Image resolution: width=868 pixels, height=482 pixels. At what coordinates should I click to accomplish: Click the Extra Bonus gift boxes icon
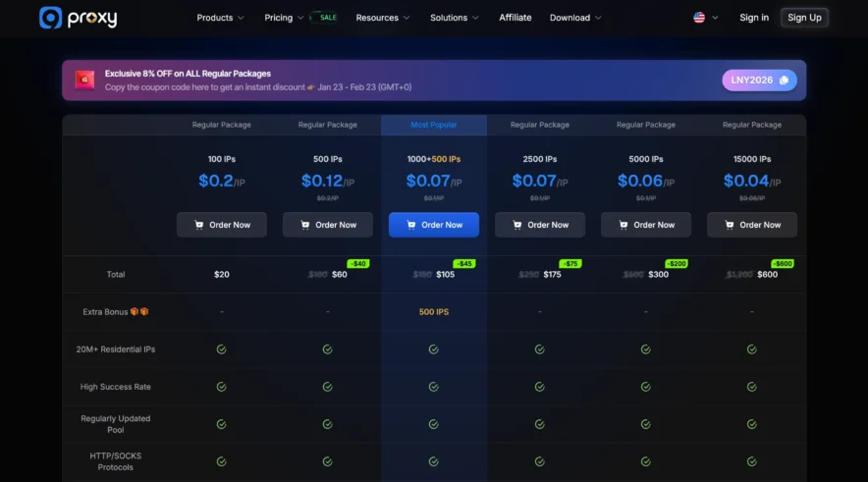click(139, 311)
